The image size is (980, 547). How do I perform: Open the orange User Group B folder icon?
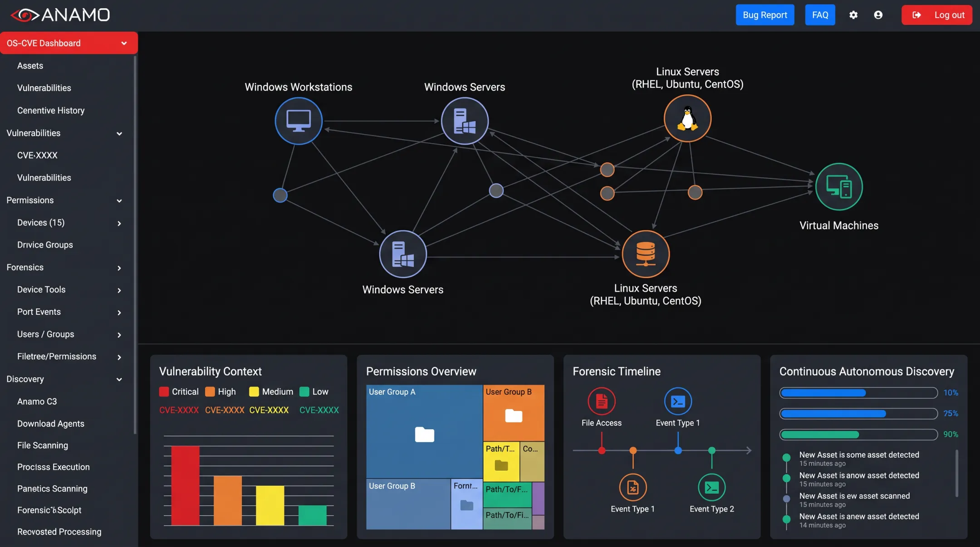(514, 415)
